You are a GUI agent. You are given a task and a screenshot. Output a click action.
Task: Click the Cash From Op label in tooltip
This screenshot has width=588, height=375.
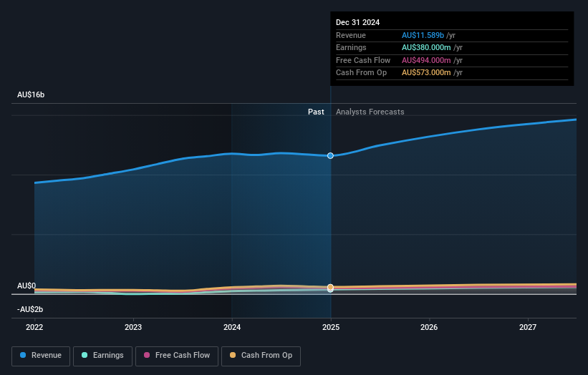[x=361, y=73]
